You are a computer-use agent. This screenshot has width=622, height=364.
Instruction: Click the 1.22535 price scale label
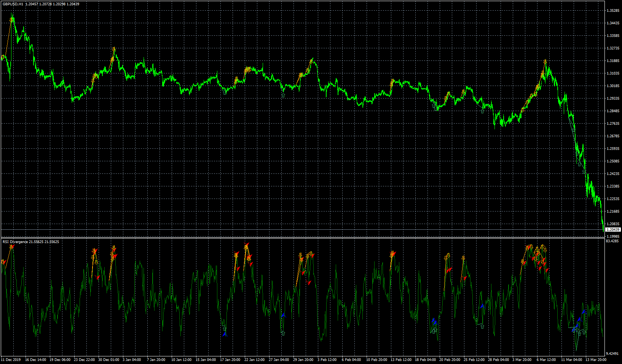pos(613,199)
